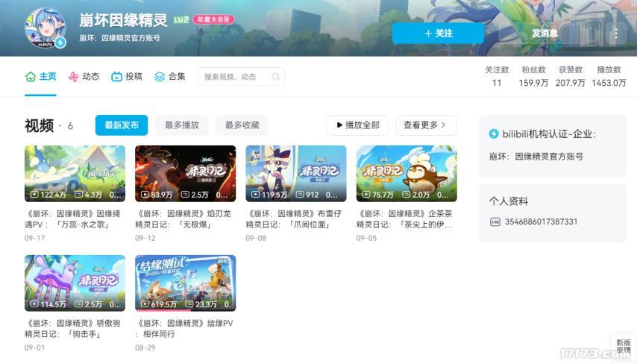Click the bilibili机构认证 lightning icon
Image resolution: width=637 pixels, height=364 pixels.
(x=494, y=134)
